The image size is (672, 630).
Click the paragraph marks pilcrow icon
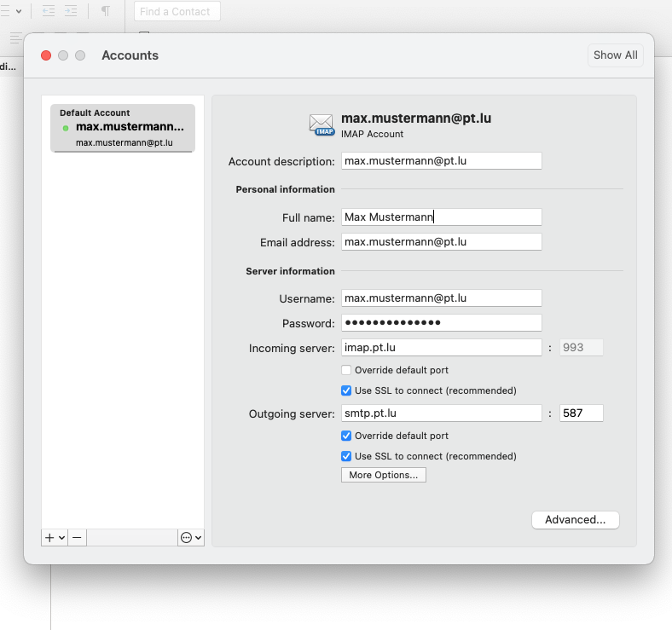pos(106,11)
